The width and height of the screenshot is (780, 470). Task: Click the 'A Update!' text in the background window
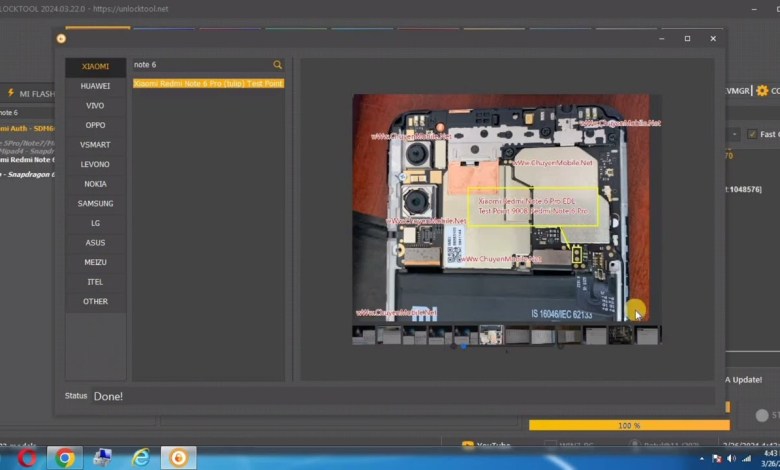[x=743, y=379]
